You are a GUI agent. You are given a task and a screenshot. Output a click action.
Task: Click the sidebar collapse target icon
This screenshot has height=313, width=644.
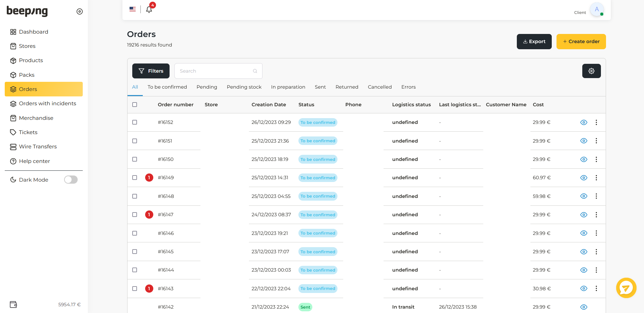[80, 12]
